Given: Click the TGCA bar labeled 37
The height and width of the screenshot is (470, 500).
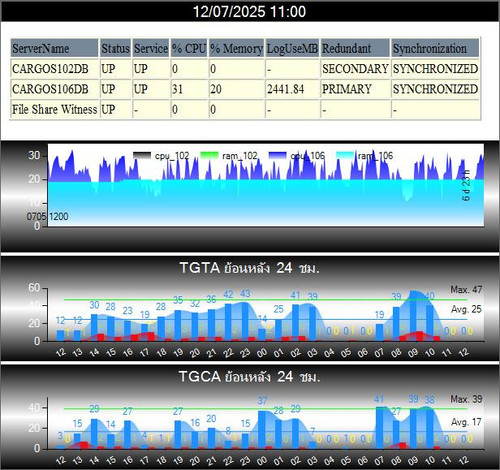Looking at the screenshot, I should pos(262,430).
